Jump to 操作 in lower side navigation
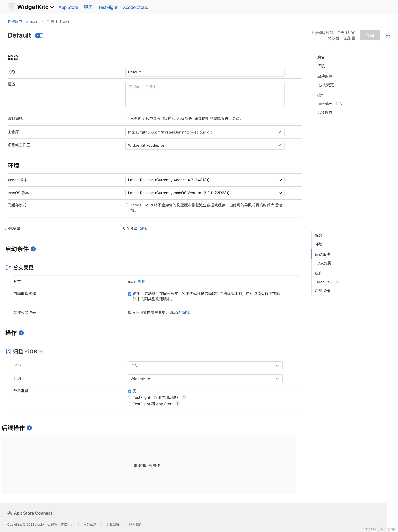Image resolution: width=398 pixels, height=532 pixels. coord(318,273)
